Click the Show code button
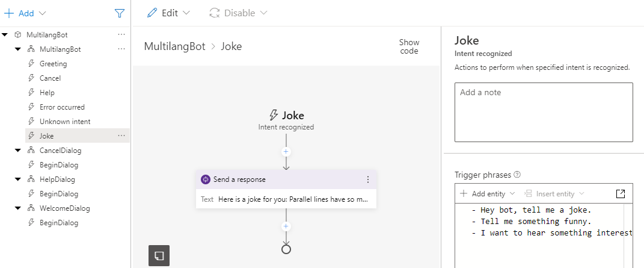Screen dimensions: 644x268 tap(409, 46)
